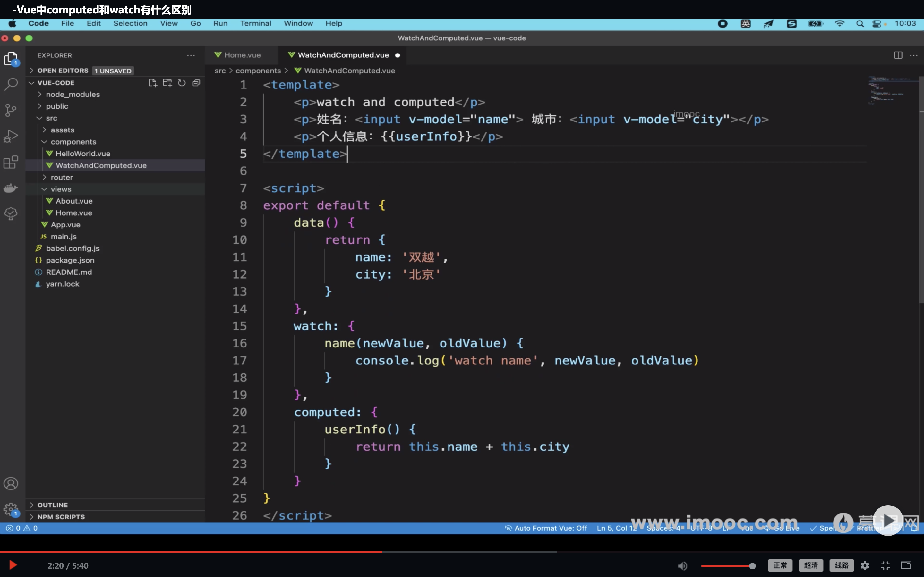Open the Docker view in activity bar

11,188
